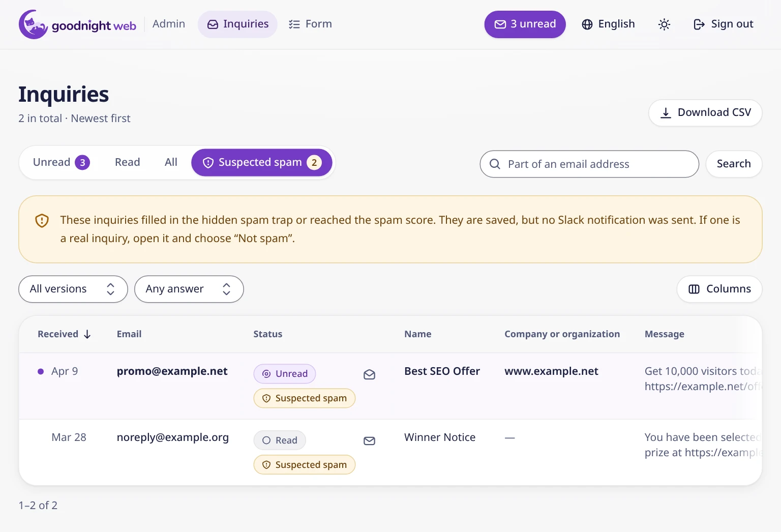This screenshot has width=781, height=532.
Task: Switch to the All tab
Action: pos(171,162)
